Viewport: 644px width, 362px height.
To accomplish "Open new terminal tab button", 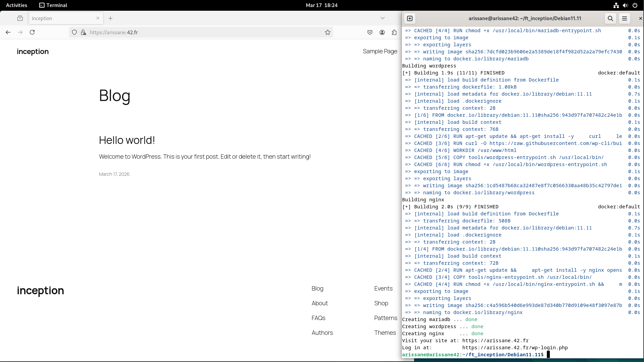I will point(410,18).
